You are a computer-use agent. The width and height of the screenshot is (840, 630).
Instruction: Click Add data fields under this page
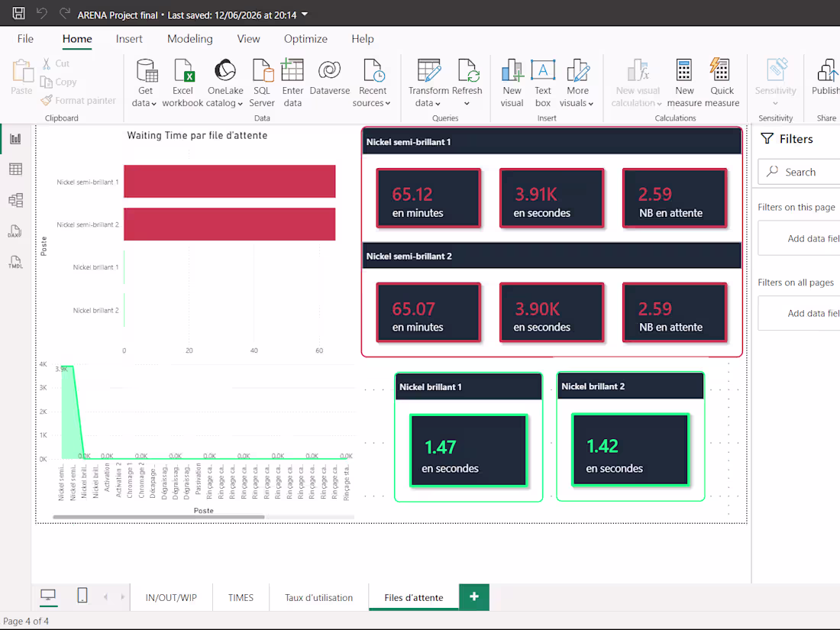[799, 238]
